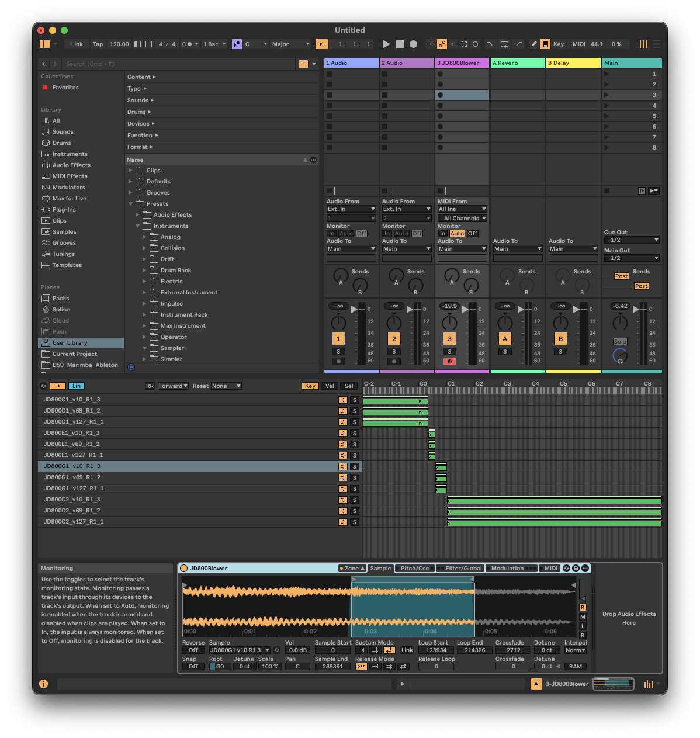
Task: Toggle the scale mode button next to C
Action: click(x=237, y=44)
